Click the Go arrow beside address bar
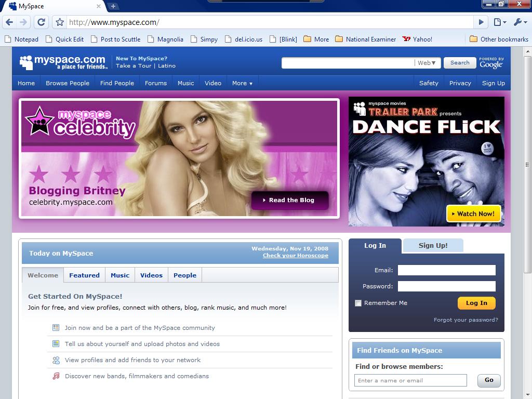The width and height of the screenshot is (532, 399). (x=481, y=22)
